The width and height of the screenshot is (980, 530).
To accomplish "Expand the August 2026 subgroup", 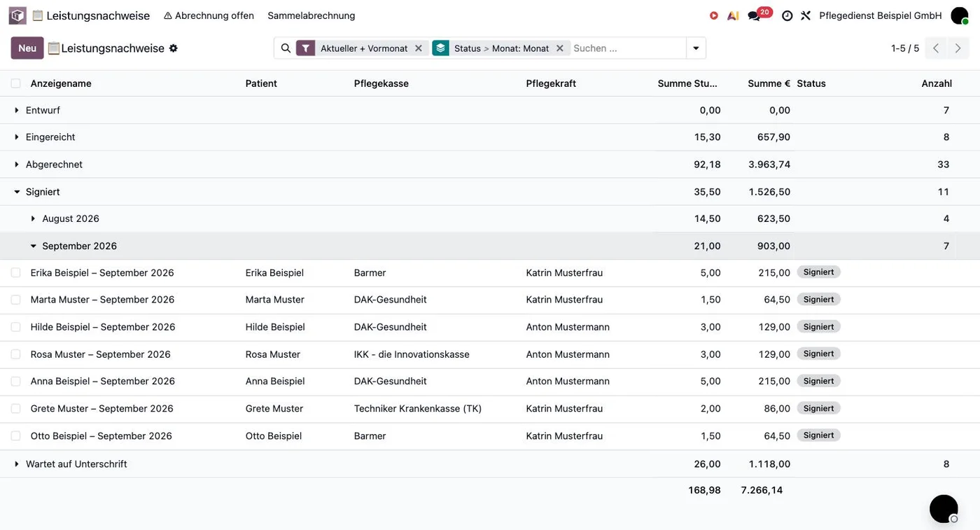I will pos(33,219).
